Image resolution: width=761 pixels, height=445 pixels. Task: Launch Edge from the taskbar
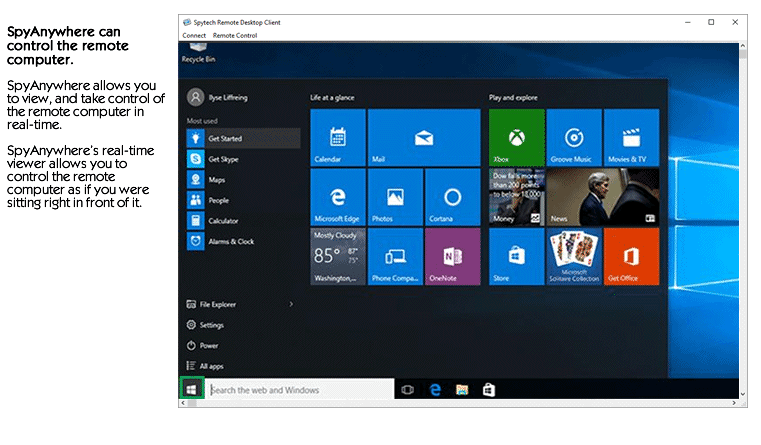435,390
